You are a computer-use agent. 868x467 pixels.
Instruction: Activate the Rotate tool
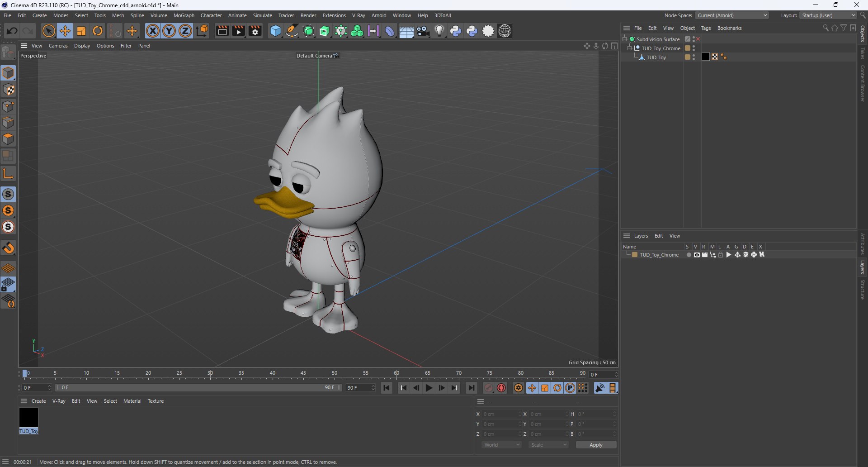(x=98, y=31)
